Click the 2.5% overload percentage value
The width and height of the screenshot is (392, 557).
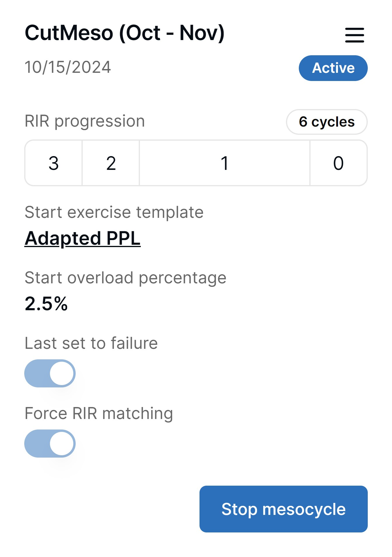pyautogui.click(x=46, y=303)
